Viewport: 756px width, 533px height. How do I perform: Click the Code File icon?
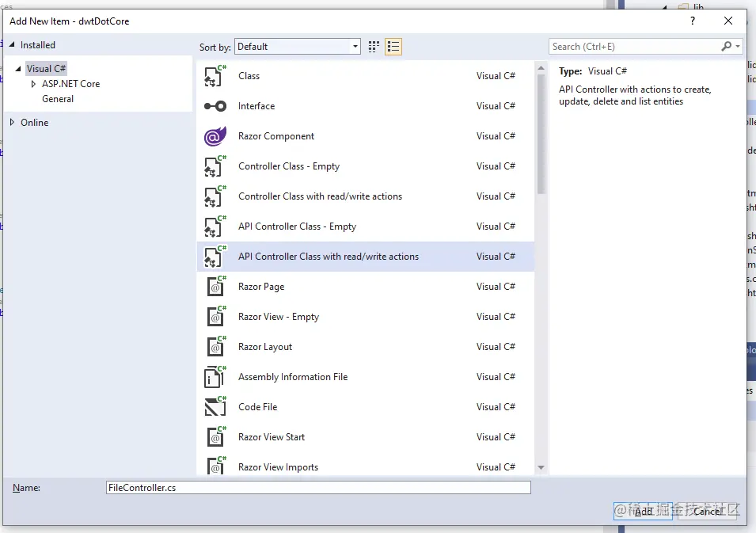[215, 406]
